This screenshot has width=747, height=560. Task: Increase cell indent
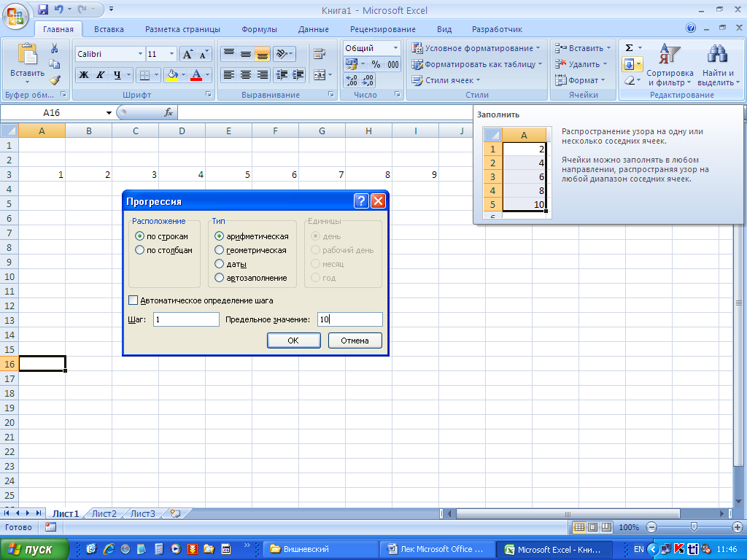[x=298, y=75]
